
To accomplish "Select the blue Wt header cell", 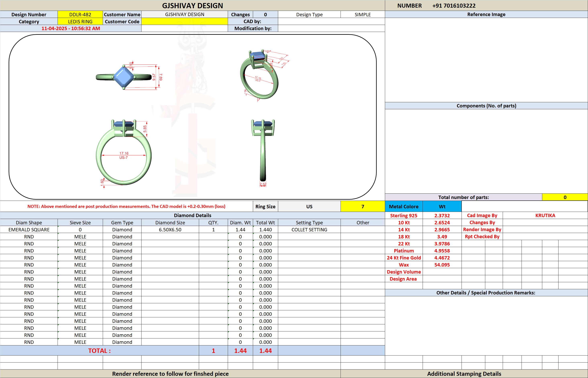I will (442, 206).
